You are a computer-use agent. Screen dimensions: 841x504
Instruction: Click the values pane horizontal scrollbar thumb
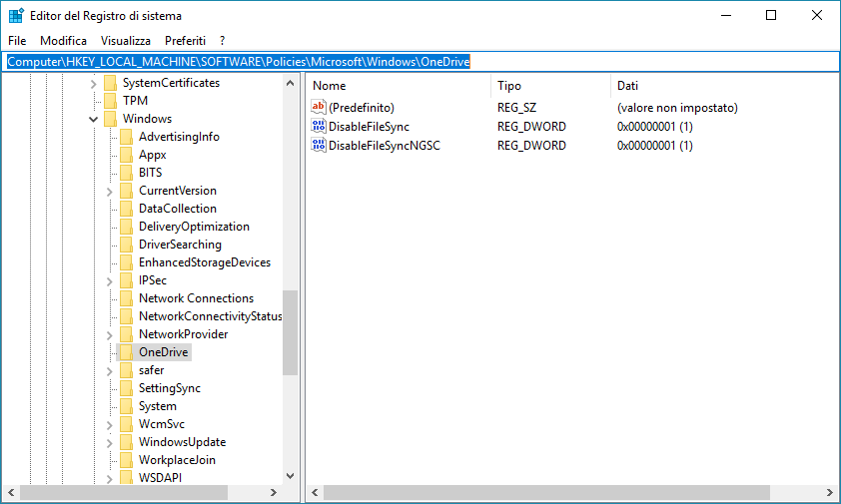coord(546,492)
